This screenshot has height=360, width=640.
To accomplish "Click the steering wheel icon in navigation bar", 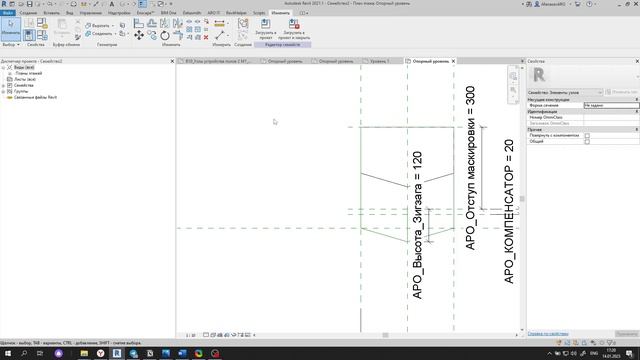I will coord(513,76).
